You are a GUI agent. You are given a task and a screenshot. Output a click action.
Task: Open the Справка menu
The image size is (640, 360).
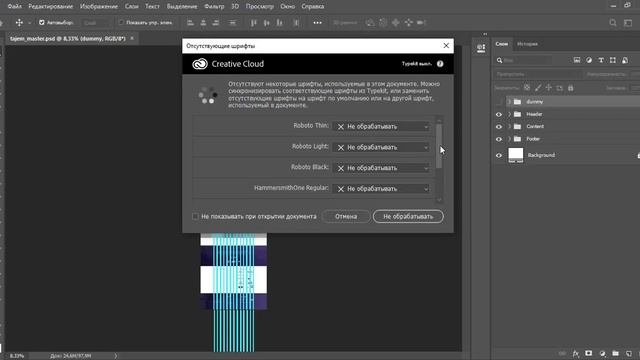click(x=313, y=7)
